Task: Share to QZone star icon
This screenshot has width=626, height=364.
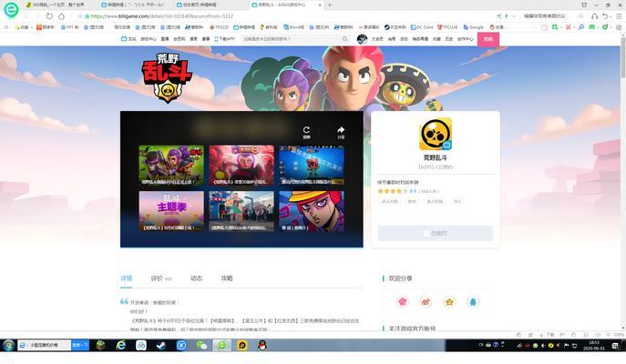Action: (x=449, y=302)
